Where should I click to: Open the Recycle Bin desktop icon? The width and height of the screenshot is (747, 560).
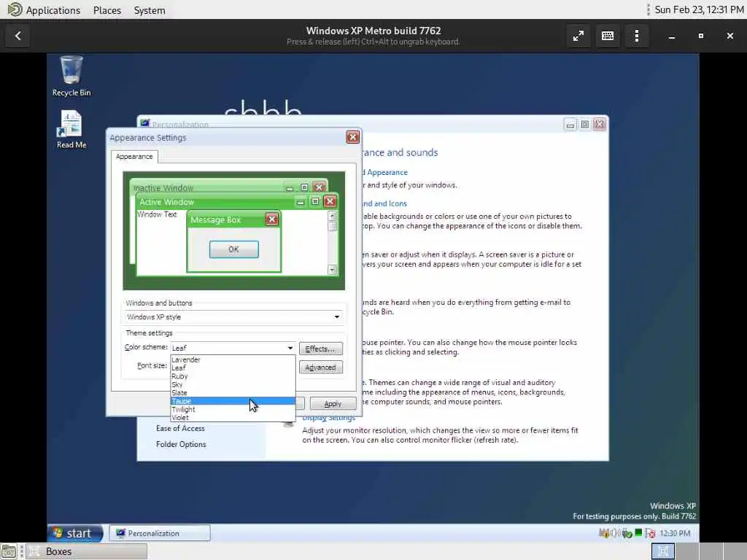pos(71,76)
